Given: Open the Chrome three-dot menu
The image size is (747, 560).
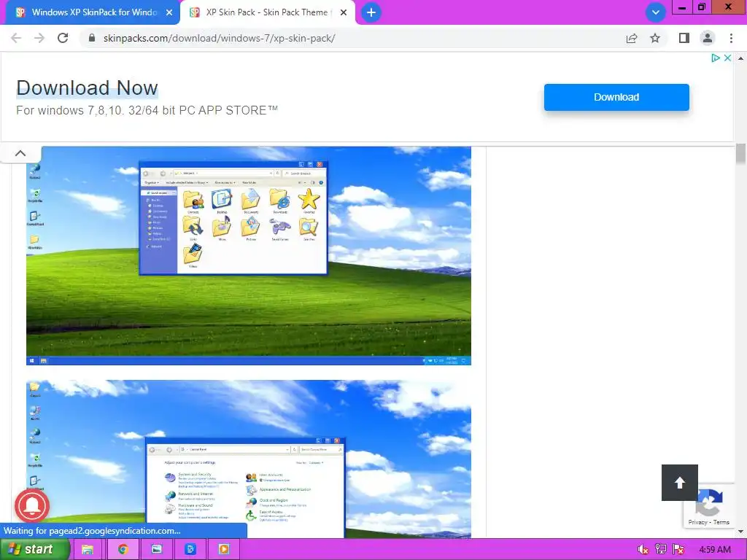Looking at the screenshot, I should (731, 38).
